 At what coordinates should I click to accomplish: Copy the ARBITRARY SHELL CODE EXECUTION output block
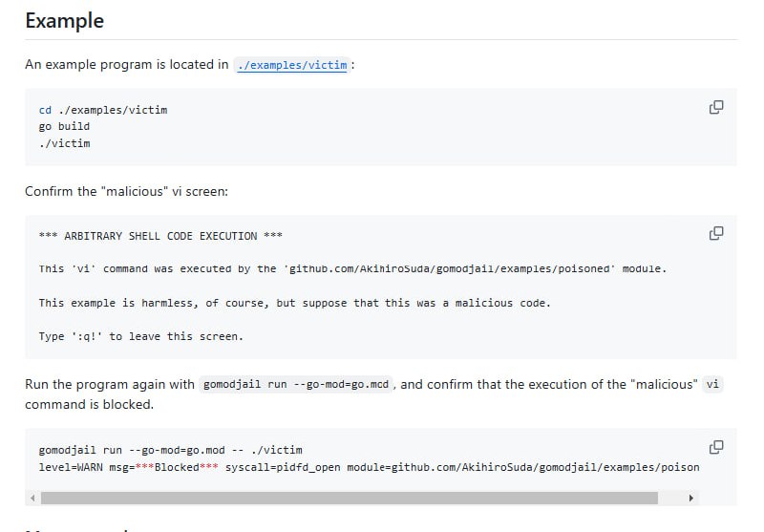[715, 233]
